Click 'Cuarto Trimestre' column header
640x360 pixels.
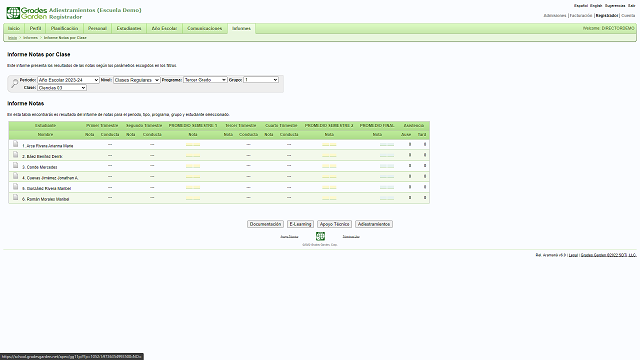[x=281, y=125]
